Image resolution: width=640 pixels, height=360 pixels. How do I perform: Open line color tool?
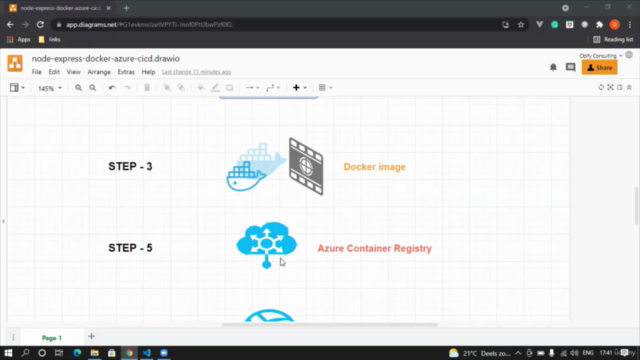[x=215, y=88]
